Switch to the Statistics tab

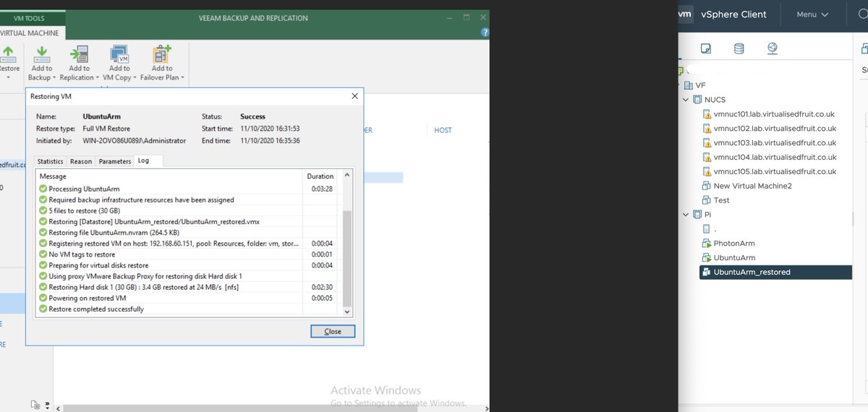(x=50, y=161)
